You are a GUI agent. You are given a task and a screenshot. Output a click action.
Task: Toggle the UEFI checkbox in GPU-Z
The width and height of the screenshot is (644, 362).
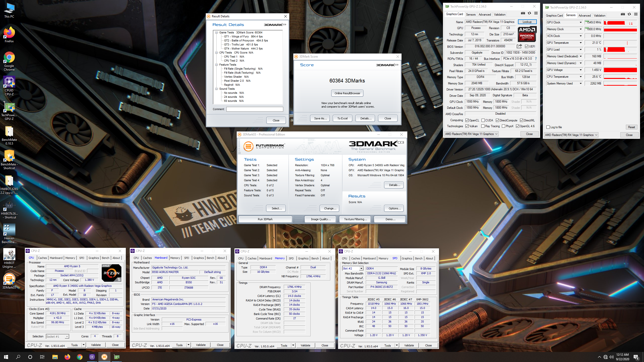point(527,46)
